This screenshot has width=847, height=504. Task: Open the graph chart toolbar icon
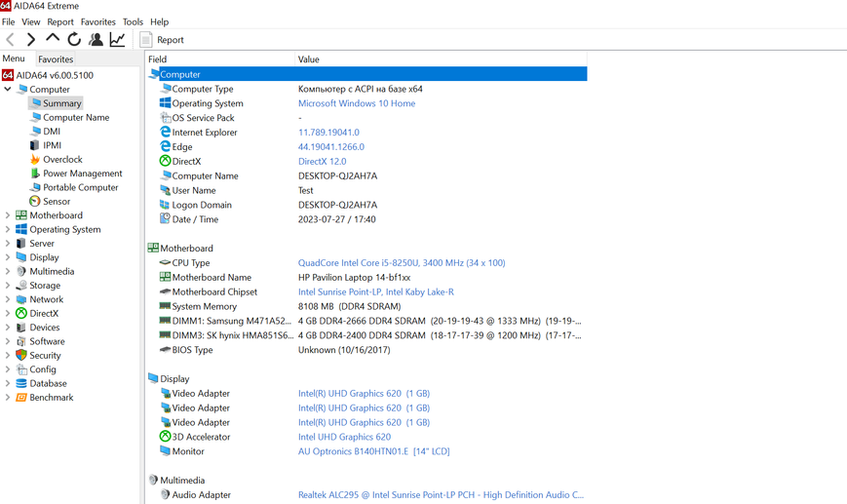click(x=117, y=39)
